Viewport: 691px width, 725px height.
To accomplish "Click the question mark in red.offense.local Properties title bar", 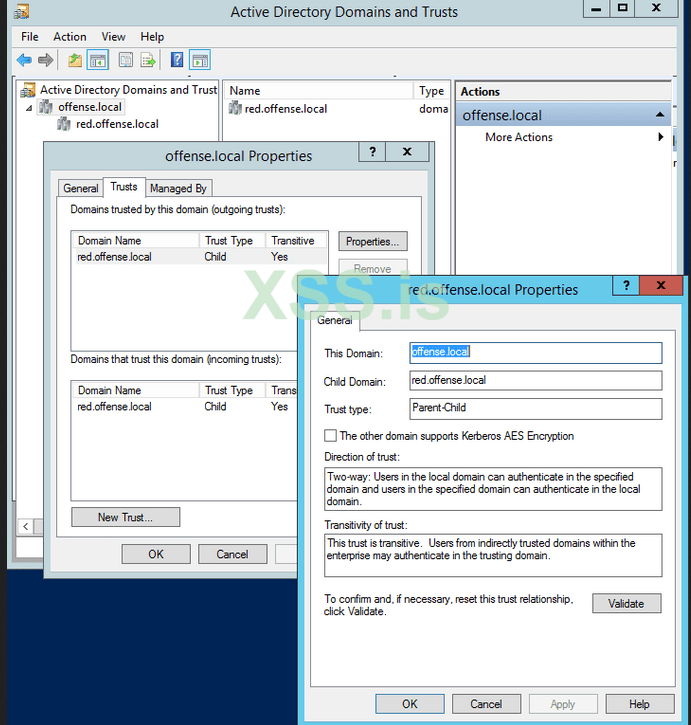I will (626, 285).
